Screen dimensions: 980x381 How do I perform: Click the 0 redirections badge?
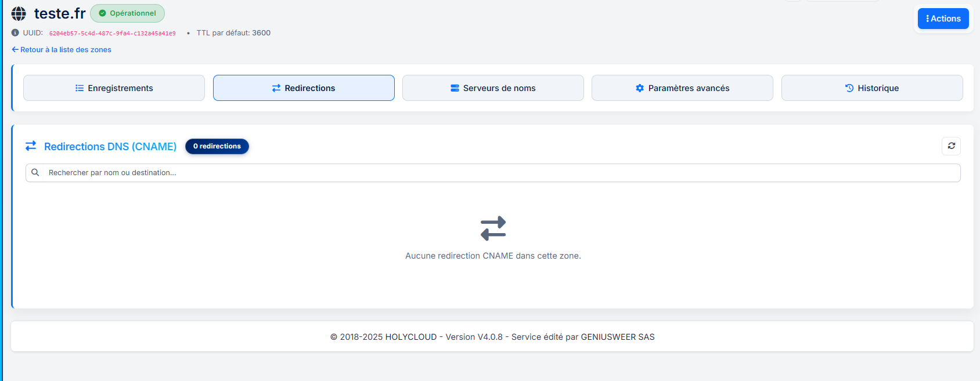[217, 146]
